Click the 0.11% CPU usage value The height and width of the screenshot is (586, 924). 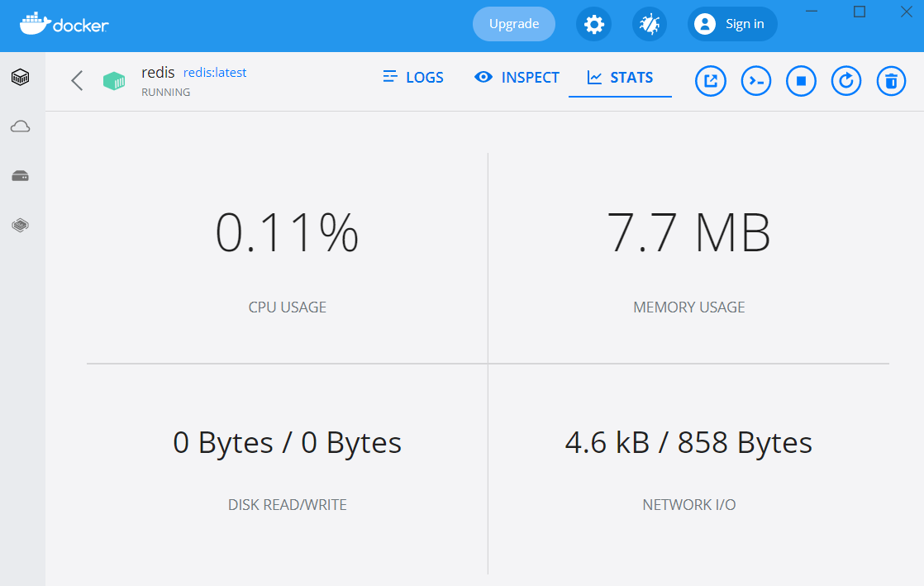pyautogui.click(x=287, y=233)
